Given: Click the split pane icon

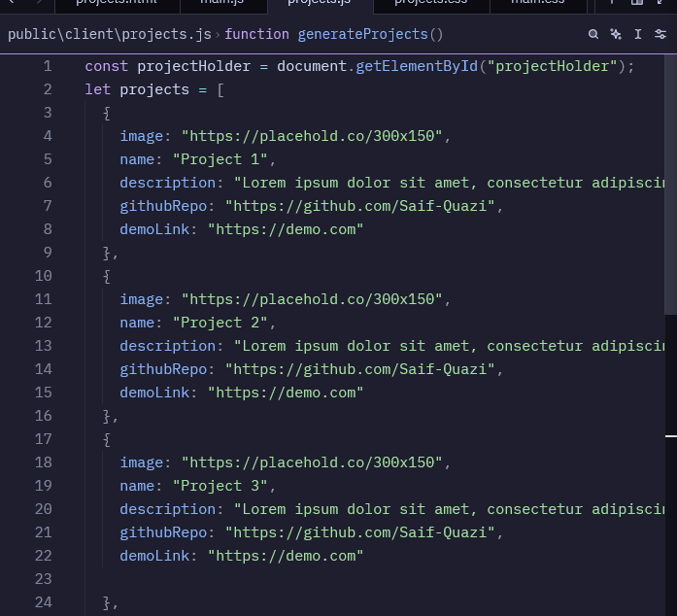Looking at the screenshot, I should 637,3.
